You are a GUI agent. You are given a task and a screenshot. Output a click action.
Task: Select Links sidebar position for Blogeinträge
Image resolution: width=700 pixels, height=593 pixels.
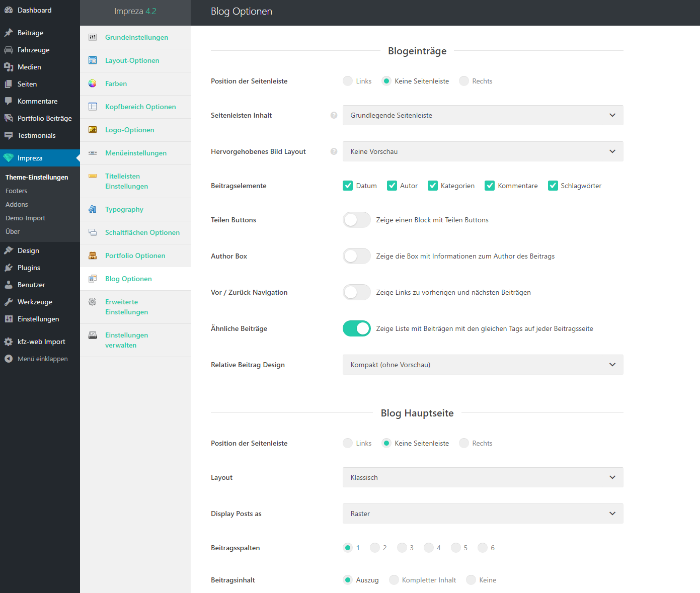(348, 81)
